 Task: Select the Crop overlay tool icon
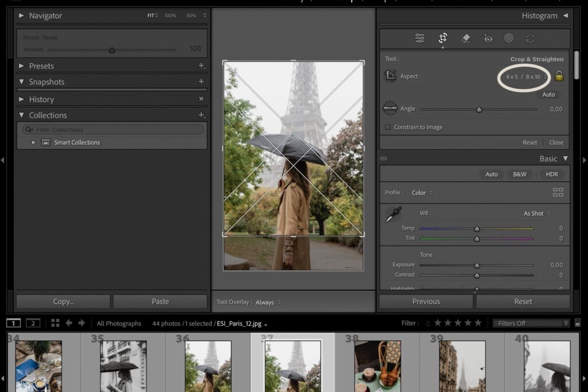[x=443, y=38]
